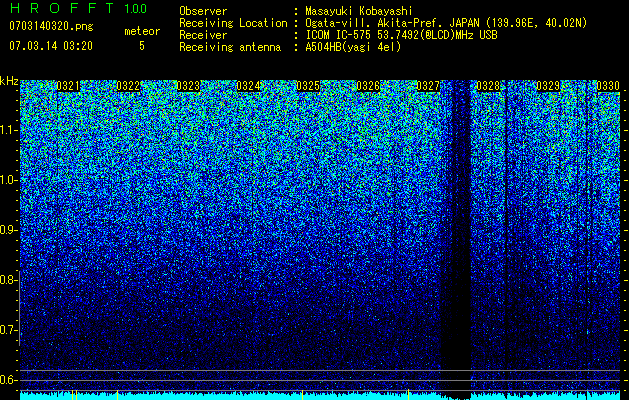Click the 0.7 frequency axis label
Viewport: 629px width, 400px height.
(x=8, y=330)
